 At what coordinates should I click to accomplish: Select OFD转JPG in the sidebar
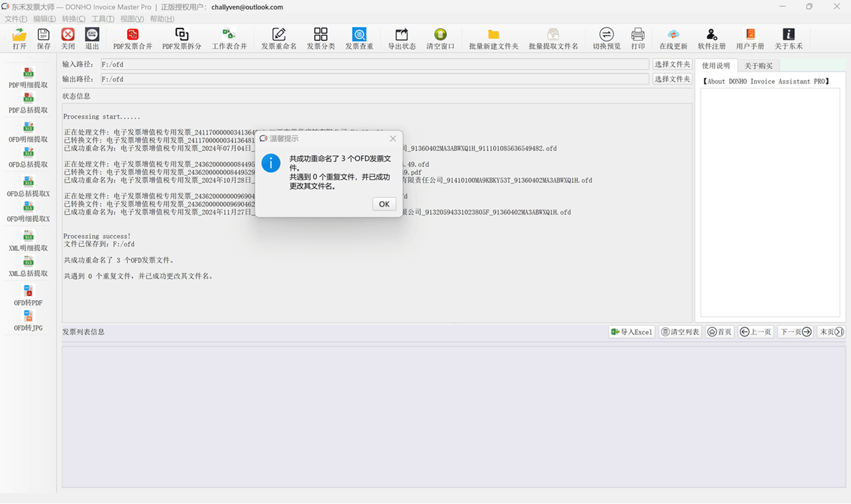[28, 321]
